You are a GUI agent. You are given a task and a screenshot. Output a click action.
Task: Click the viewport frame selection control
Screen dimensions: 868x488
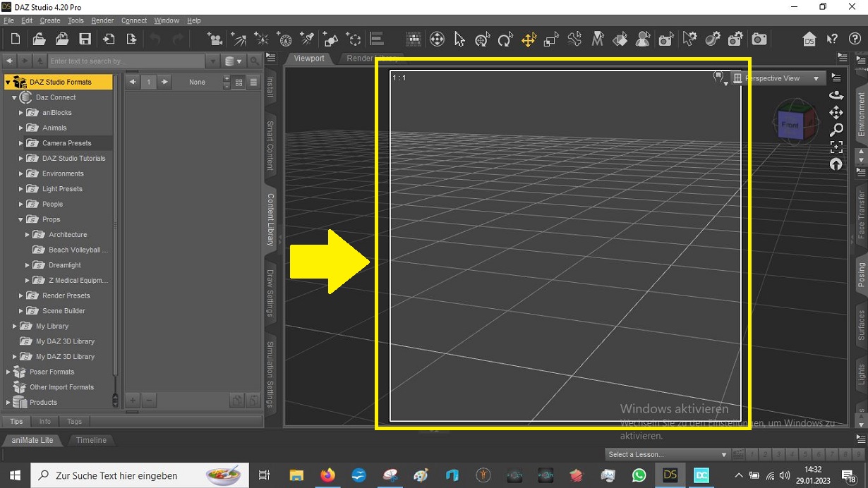(836, 147)
